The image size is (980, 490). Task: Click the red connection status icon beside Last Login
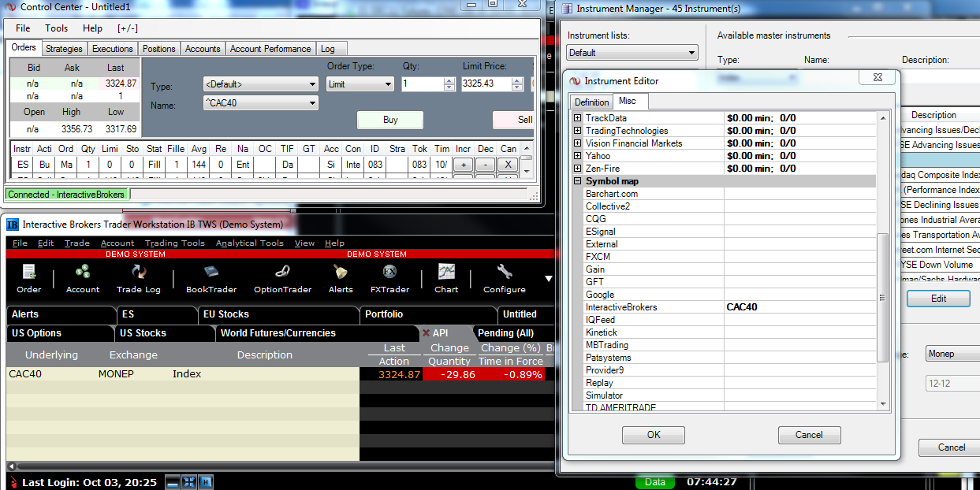coord(13,482)
